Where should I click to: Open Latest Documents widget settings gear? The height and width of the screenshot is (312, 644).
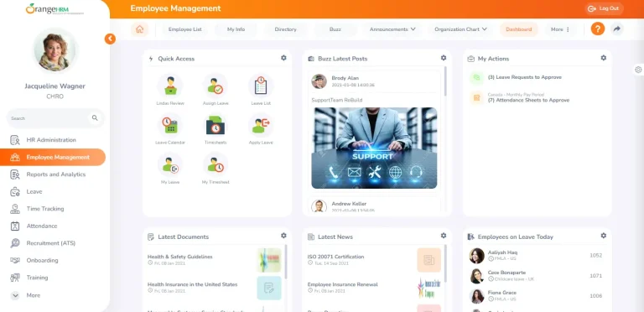pos(283,236)
